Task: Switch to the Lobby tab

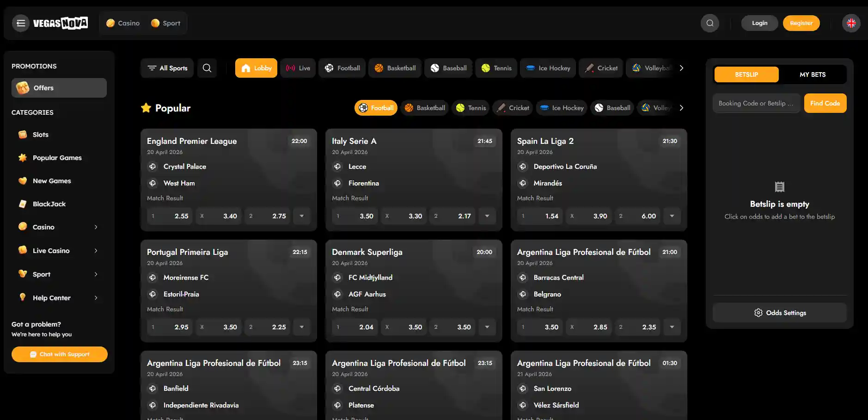Action: tap(256, 68)
